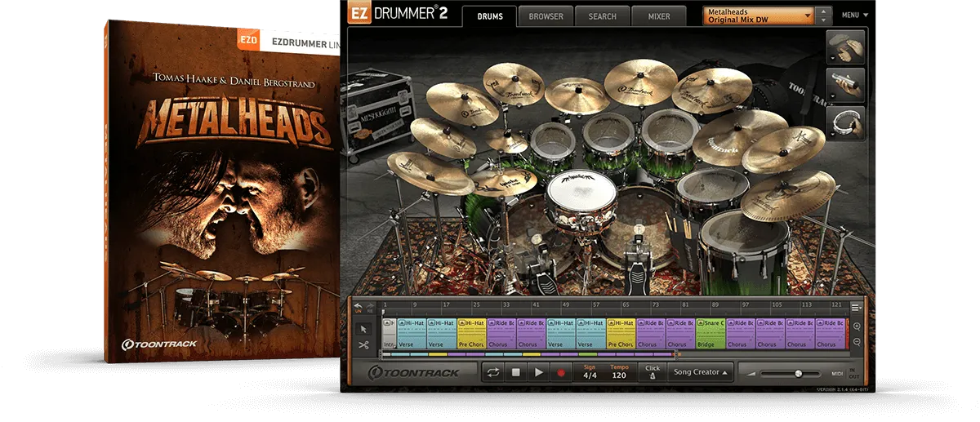Zoom in on the song track

[x=857, y=325]
